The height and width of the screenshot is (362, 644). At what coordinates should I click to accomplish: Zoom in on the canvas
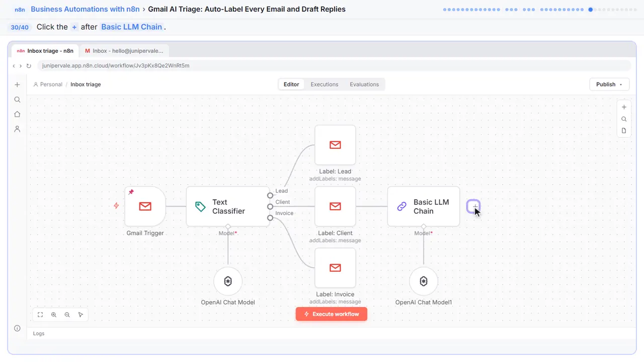tap(54, 315)
